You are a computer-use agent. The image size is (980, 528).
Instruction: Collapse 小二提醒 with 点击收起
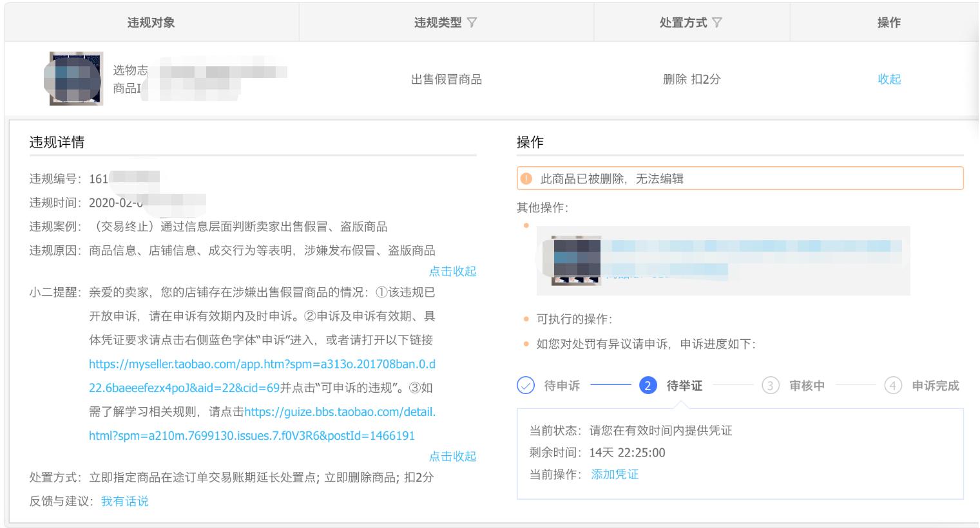click(x=453, y=457)
